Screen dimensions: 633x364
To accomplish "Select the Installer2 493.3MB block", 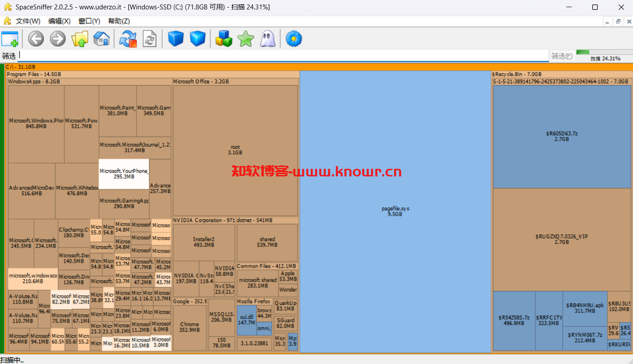I will [204, 242].
